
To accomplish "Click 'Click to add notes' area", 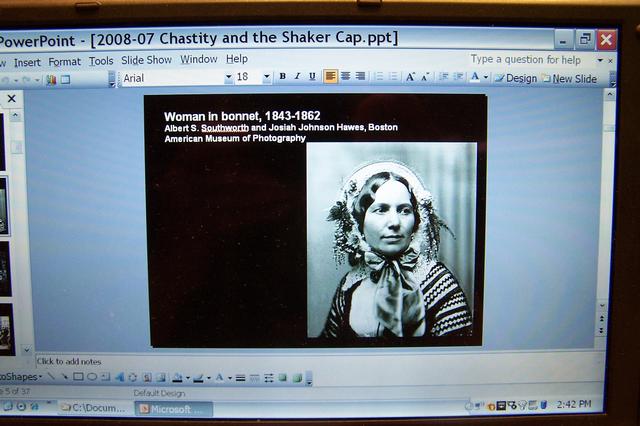I will click(69, 362).
